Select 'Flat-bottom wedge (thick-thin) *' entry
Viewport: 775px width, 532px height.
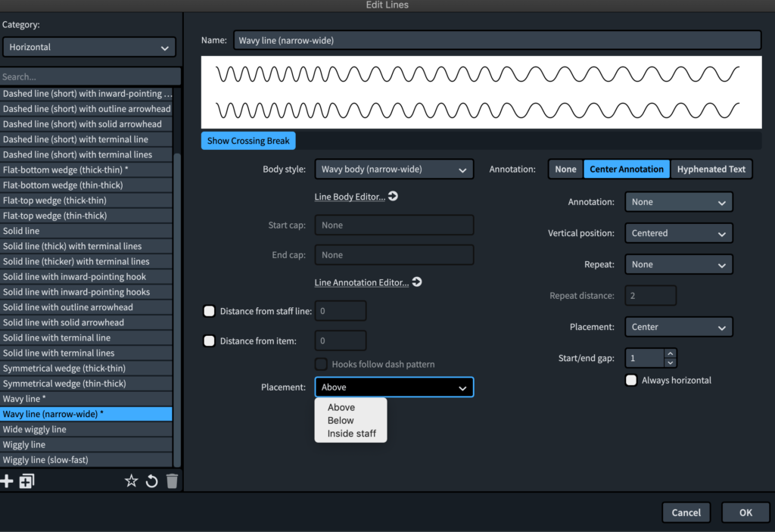click(x=86, y=170)
